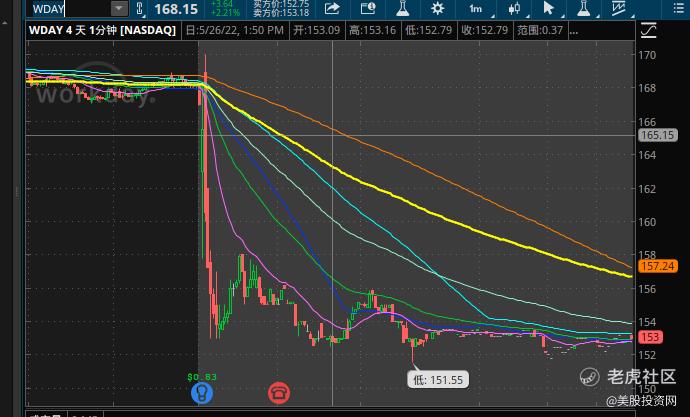Click the +2.21% percent change
This screenshot has width=690, height=417.
[x=225, y=13]
